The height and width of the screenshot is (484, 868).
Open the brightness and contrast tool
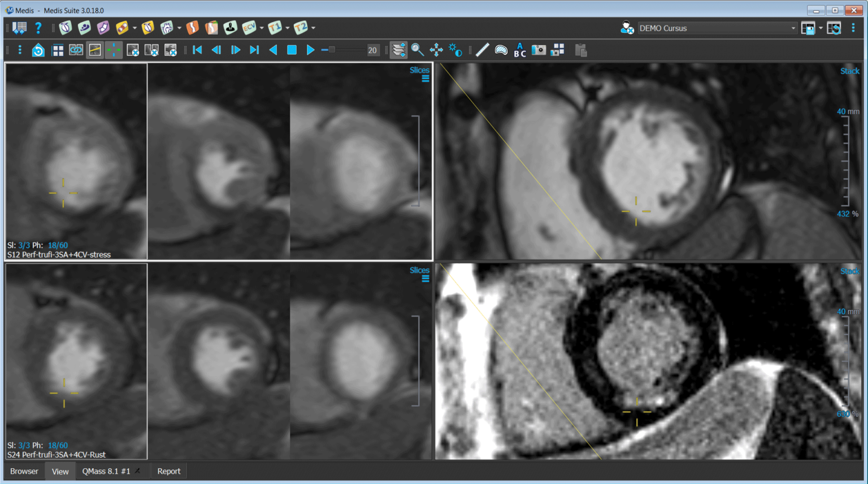pos(455,50)
